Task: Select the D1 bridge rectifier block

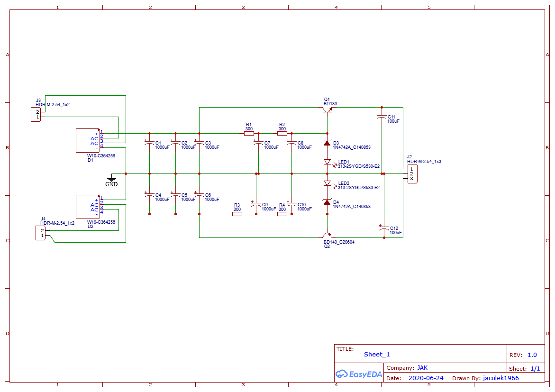Action: (88, 140)
